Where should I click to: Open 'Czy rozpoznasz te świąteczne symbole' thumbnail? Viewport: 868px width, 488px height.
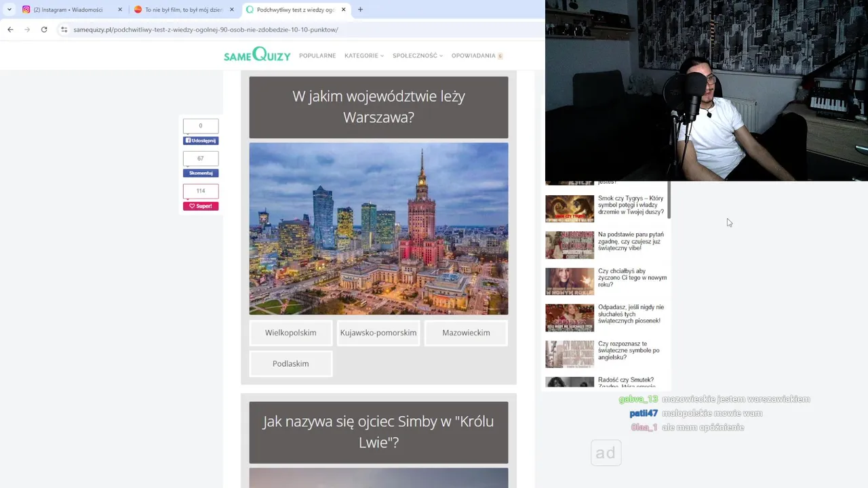pos(570,354)
